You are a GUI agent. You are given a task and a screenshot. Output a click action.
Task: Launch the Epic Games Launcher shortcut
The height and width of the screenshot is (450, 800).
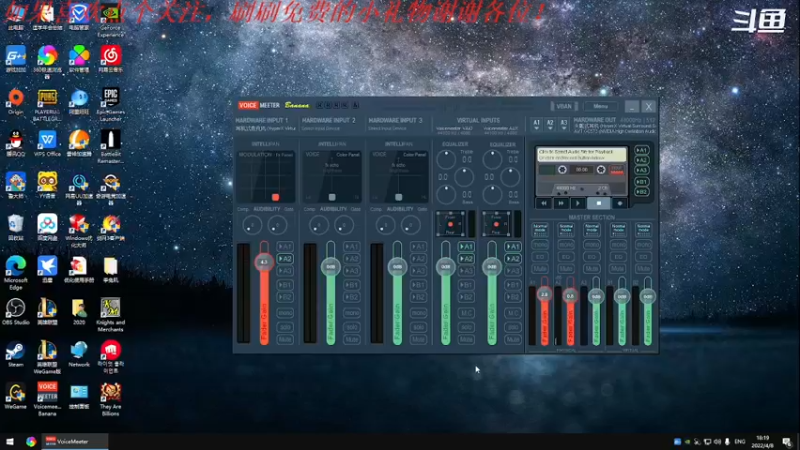110,104
